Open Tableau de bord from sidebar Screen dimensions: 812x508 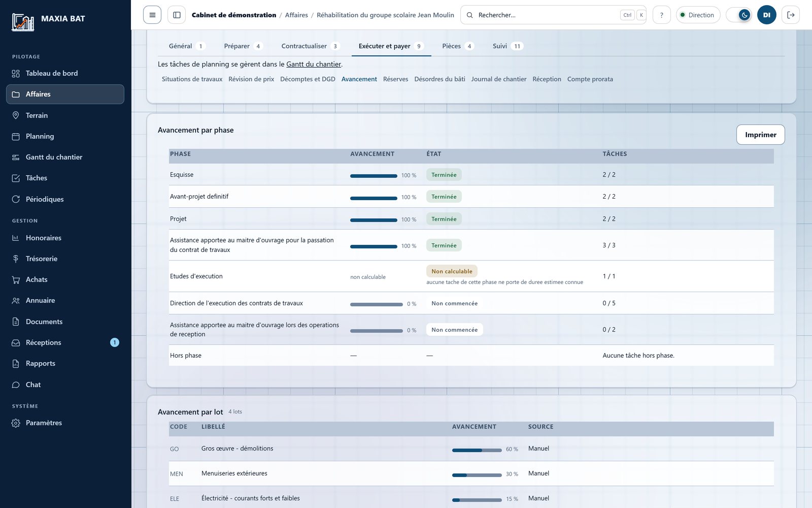tap(65, 73)
